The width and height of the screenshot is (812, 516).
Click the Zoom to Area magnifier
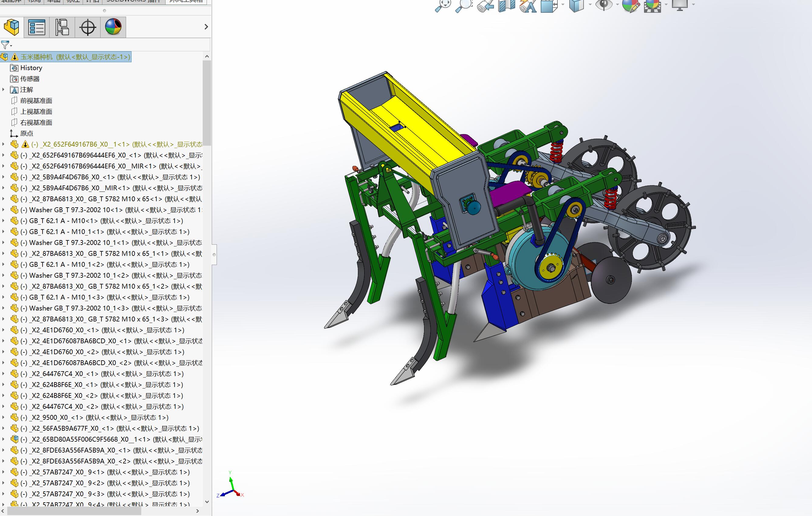(x=464, y=6)
